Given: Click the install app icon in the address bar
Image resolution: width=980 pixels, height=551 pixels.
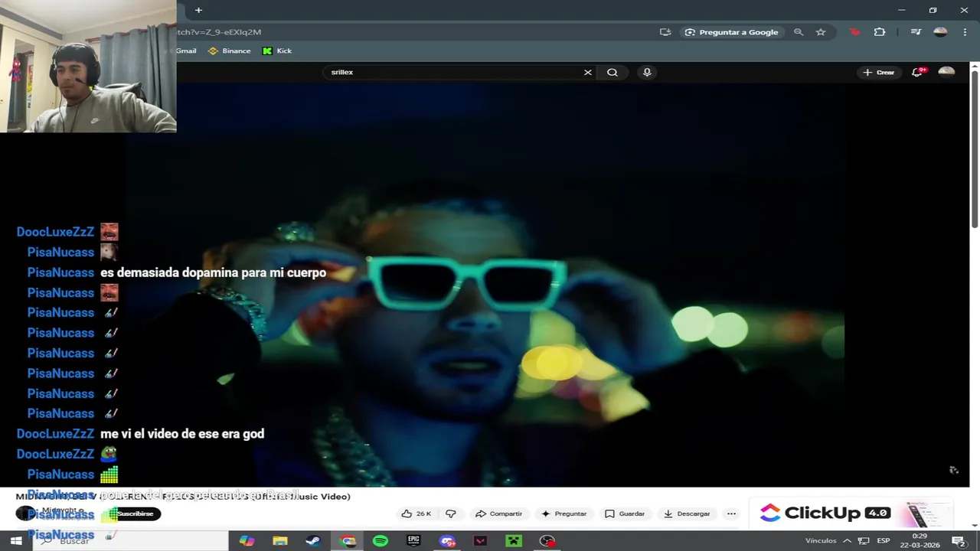Looking at the screenshot, I should click(x=665, y=32).
